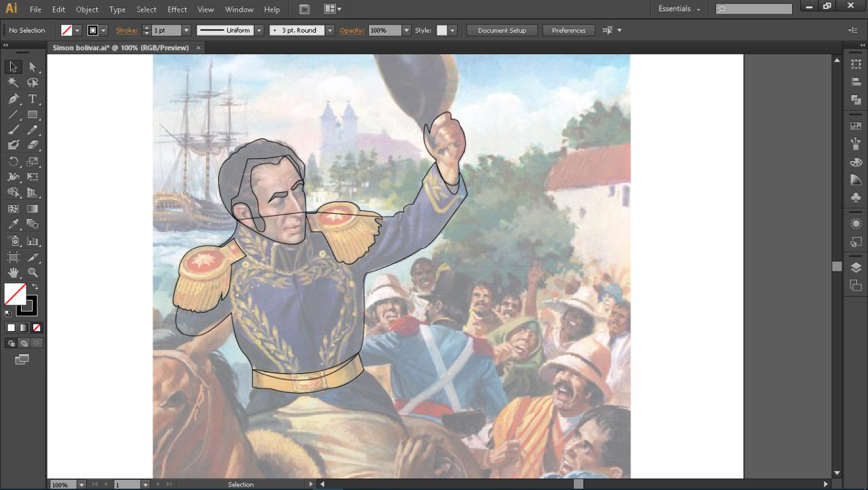Screen dimensions: 868x490
Task: Enable Draw Normal mode
Action: [x=11, y=343]
